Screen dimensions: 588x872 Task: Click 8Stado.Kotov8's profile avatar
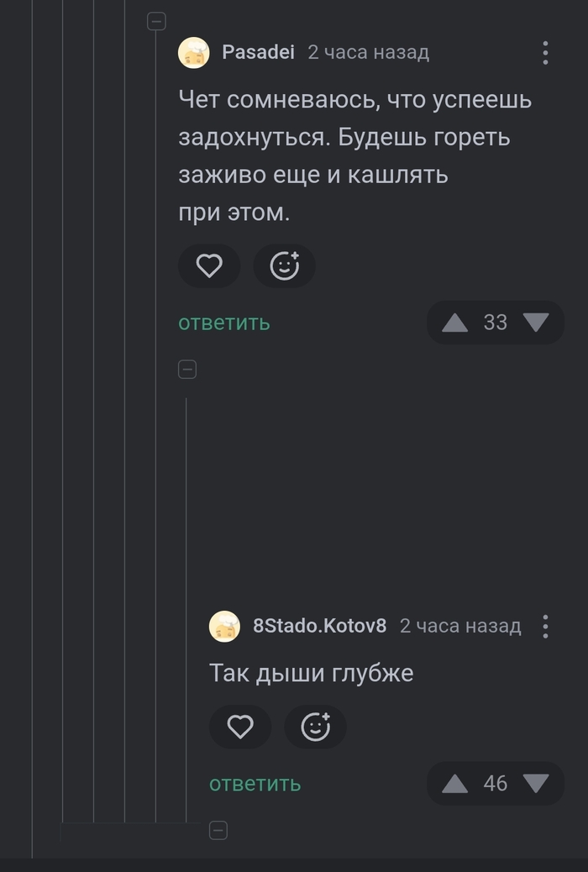pyautogui.click(x=224, y=626)
